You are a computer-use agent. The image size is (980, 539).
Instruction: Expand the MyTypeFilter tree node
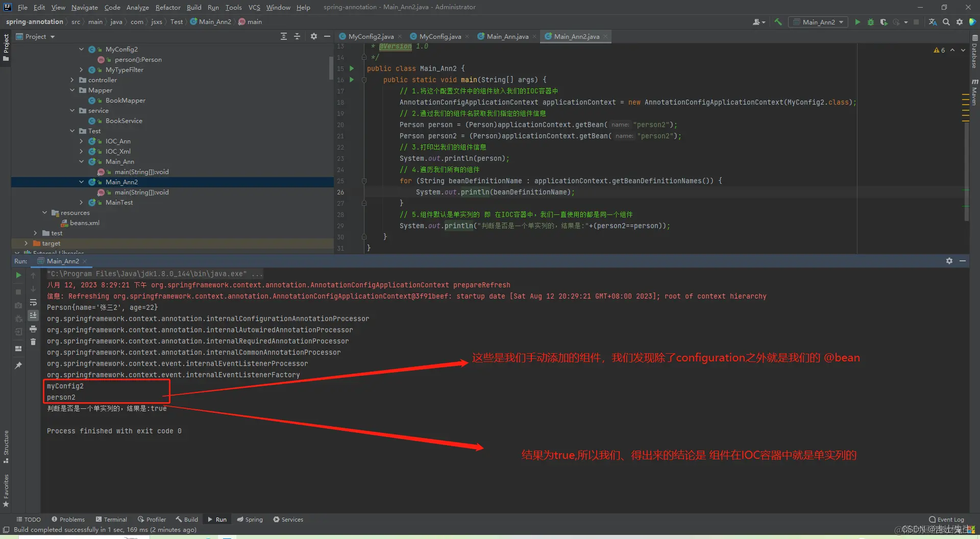pos(81,70)
